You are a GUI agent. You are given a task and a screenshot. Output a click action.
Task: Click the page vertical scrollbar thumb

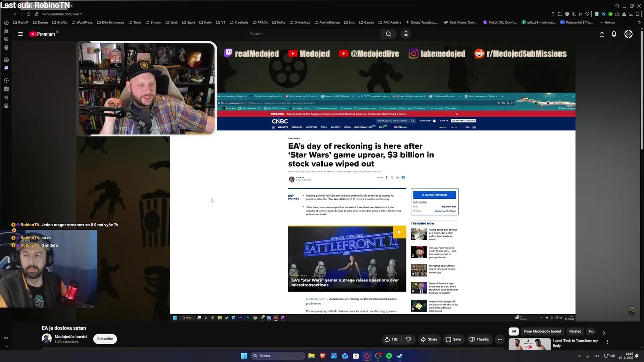pos(641,89)
